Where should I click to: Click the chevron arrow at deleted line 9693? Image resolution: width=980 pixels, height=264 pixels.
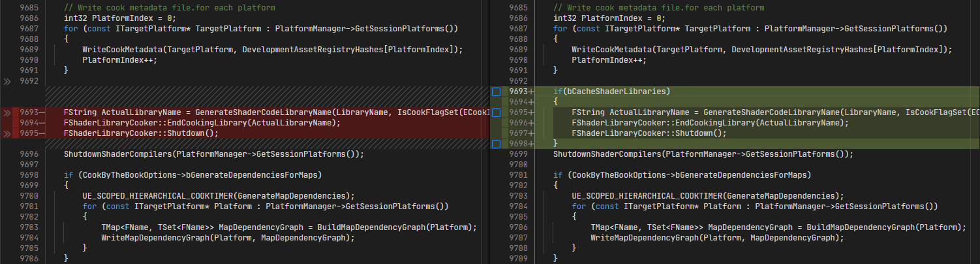coord(7,113)
